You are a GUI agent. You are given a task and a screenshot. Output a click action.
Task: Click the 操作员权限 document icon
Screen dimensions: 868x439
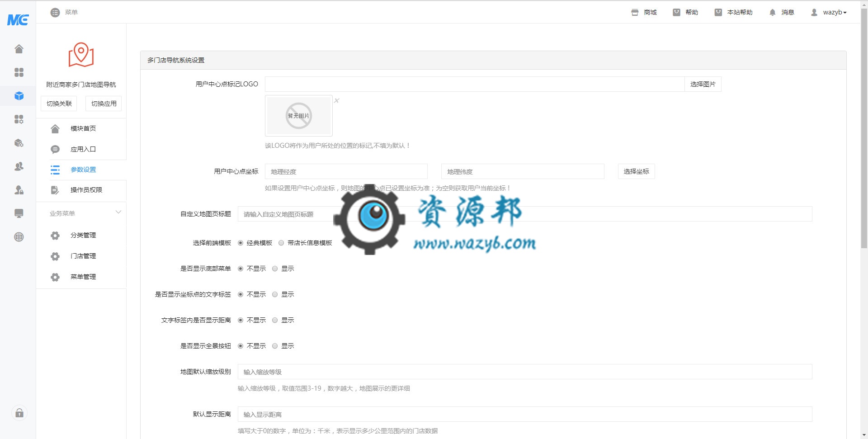(55, 190)
